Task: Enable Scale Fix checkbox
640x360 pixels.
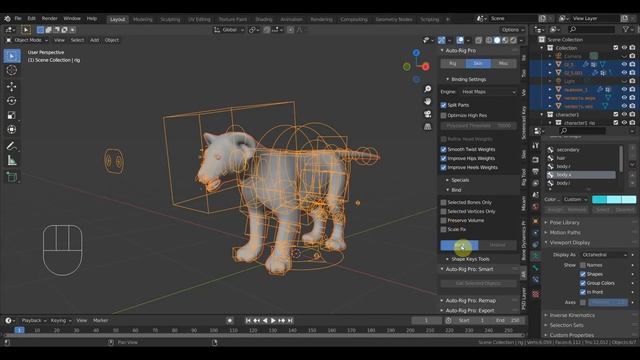Action: pos(443,229)
